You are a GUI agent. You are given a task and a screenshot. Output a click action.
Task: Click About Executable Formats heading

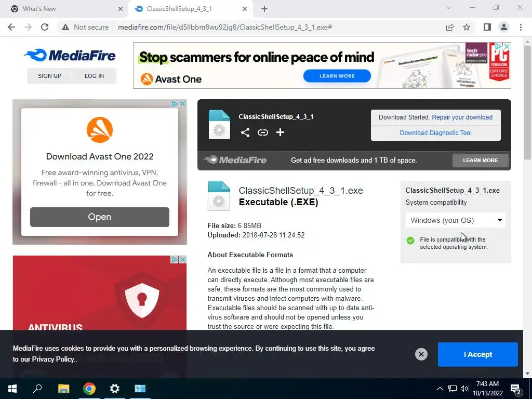click(x=250, y=255)
